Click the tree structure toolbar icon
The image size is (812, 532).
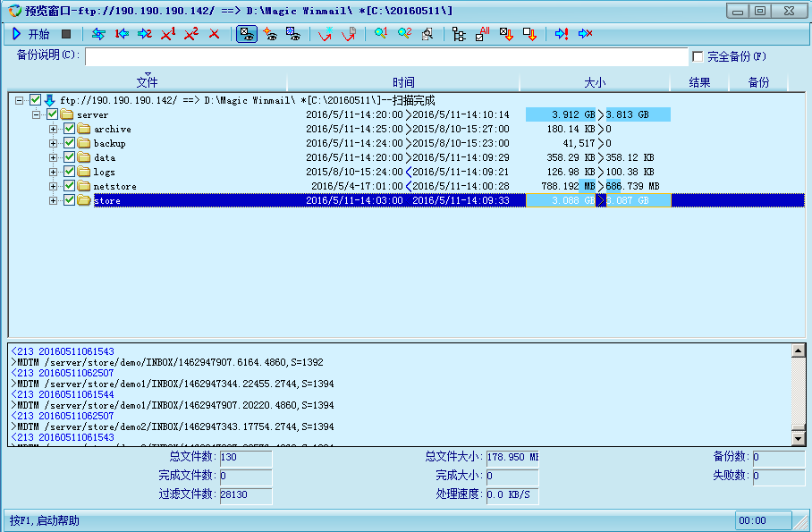tap(459, 34)
